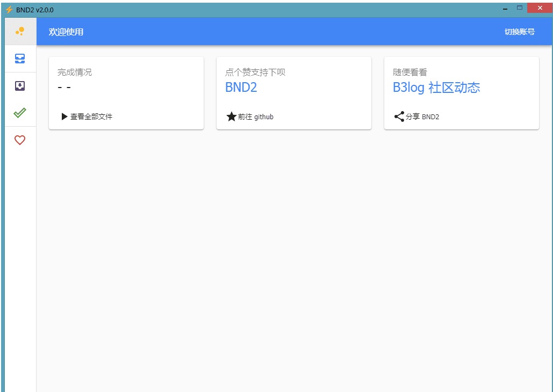Click the 完成情况 card label
The image size is (553, 392).
[x=75, y=72]
